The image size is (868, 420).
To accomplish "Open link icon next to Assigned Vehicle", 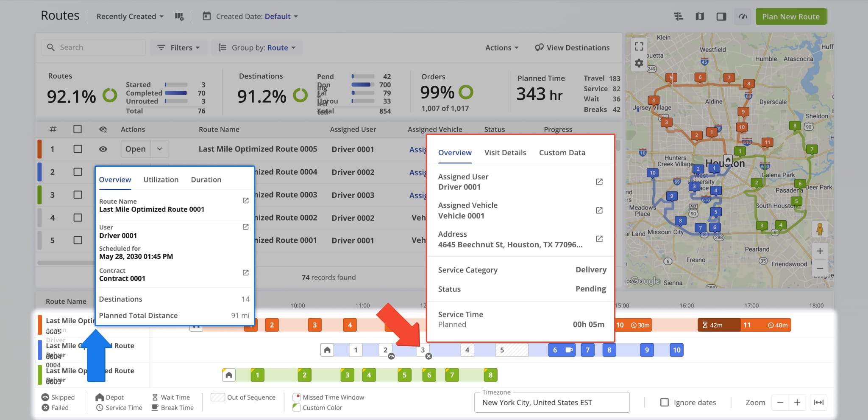I will 599,210.
